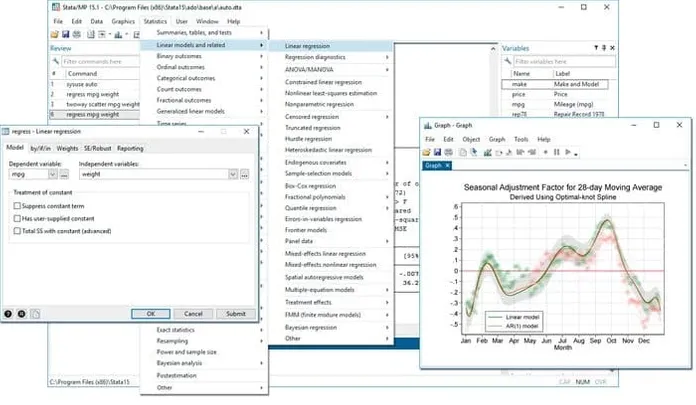This screenshot has height=405, width=696.
Task: Click the reset icon in regress dialog
Action: 21,314
